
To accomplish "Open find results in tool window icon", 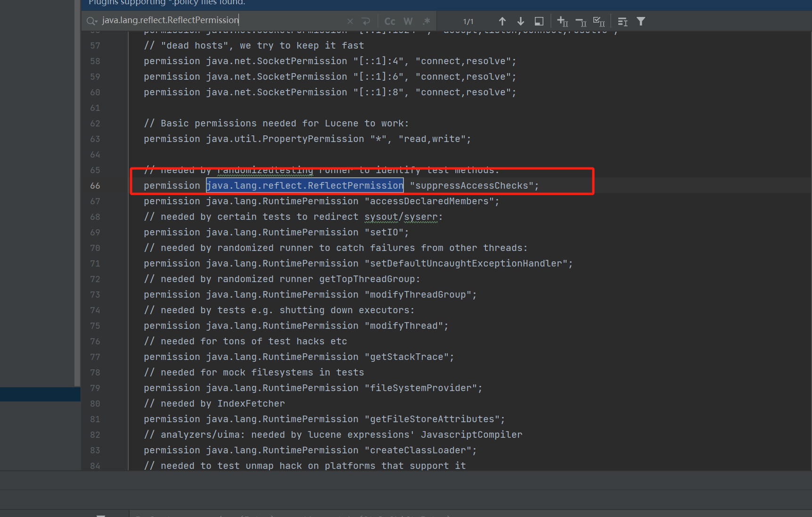I will [x=539, y=21].
